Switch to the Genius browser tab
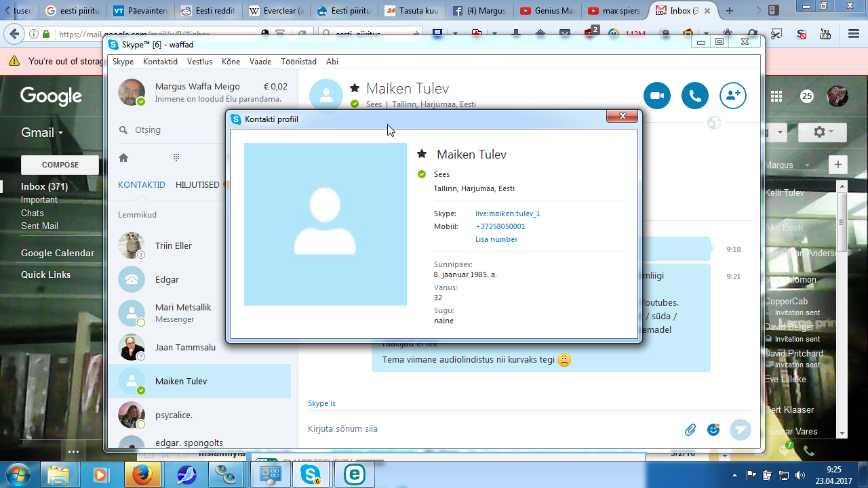The width and height of the screenshot is (868, 488). (x=547, y=11)
